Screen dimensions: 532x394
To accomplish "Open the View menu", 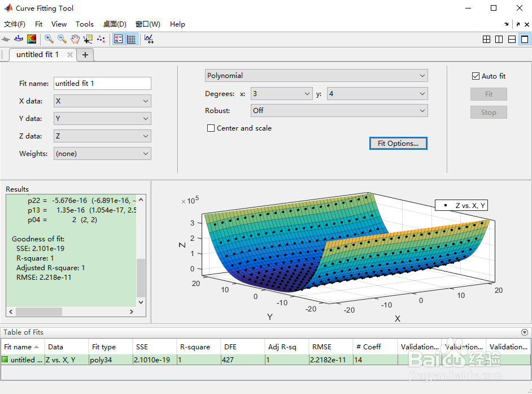I will (59, 24).
